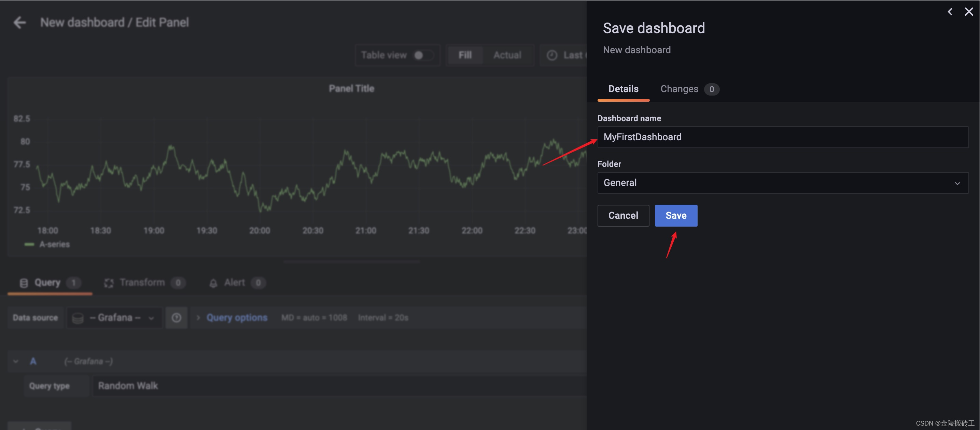Close the Save dashboard drawer

point(969,12)
